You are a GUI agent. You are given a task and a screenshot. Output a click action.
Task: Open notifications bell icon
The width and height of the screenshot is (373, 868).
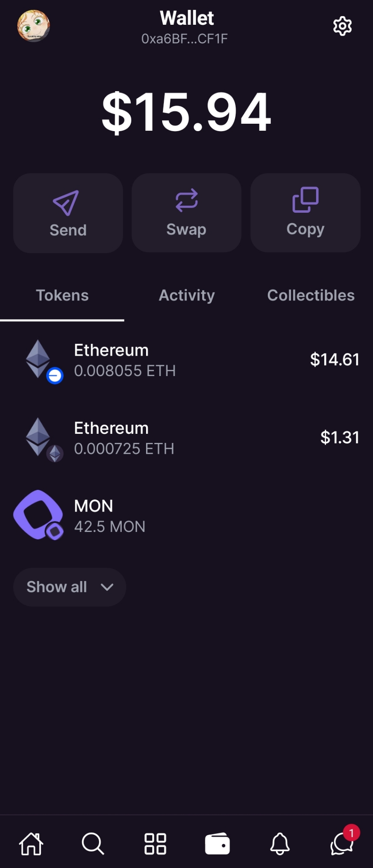[x=280, y=844]
